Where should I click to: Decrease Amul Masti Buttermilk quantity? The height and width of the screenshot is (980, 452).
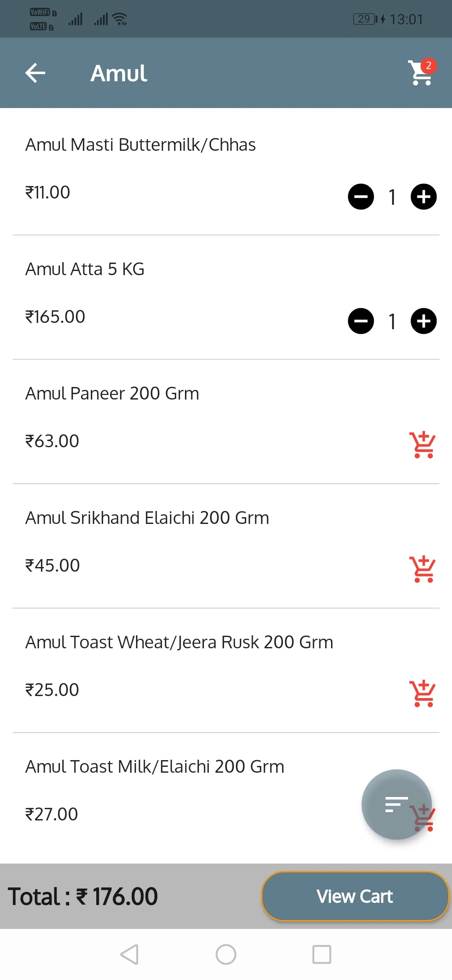click(x=361, y=196)
